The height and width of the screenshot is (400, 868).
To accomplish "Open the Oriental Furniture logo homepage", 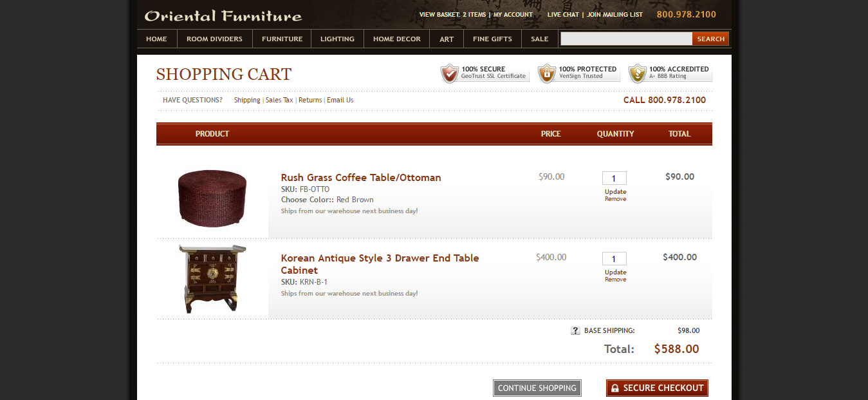I will pos(223,15).
